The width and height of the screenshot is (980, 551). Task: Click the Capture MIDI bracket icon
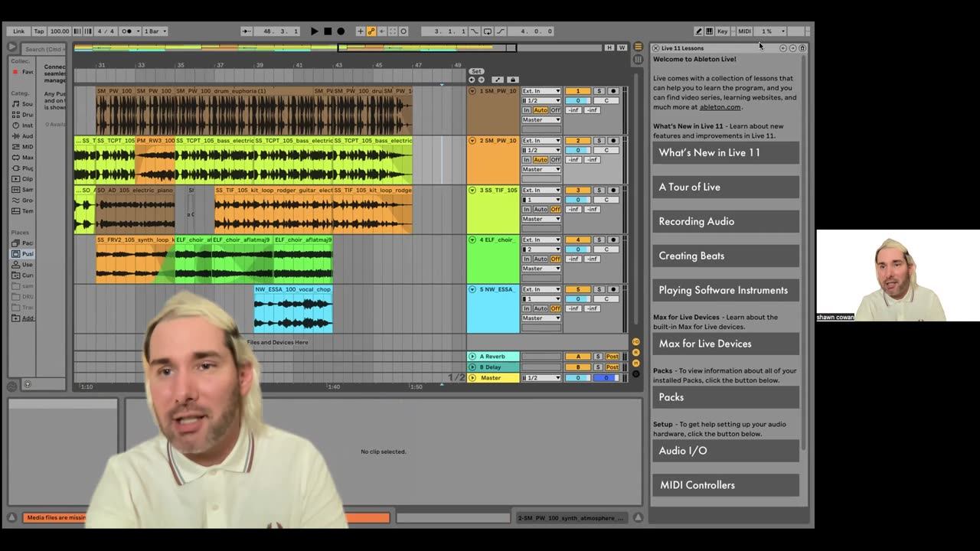[x=393, y=31]
